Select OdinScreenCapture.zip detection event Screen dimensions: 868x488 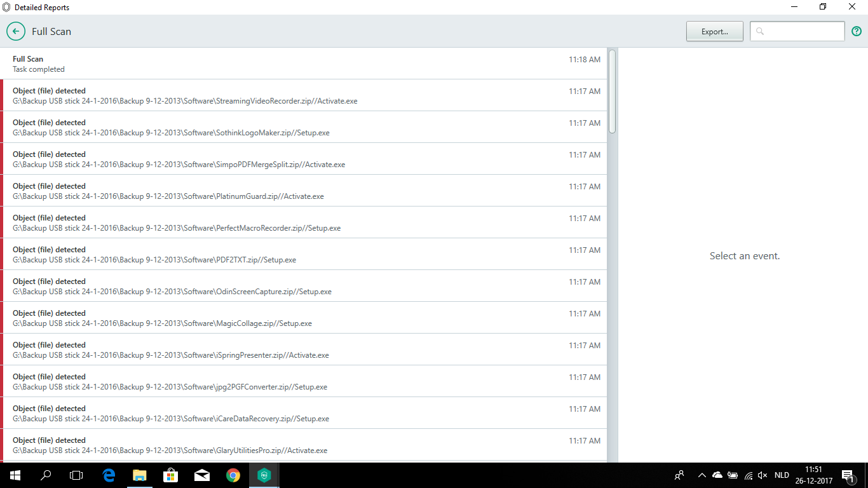point(304,286)
